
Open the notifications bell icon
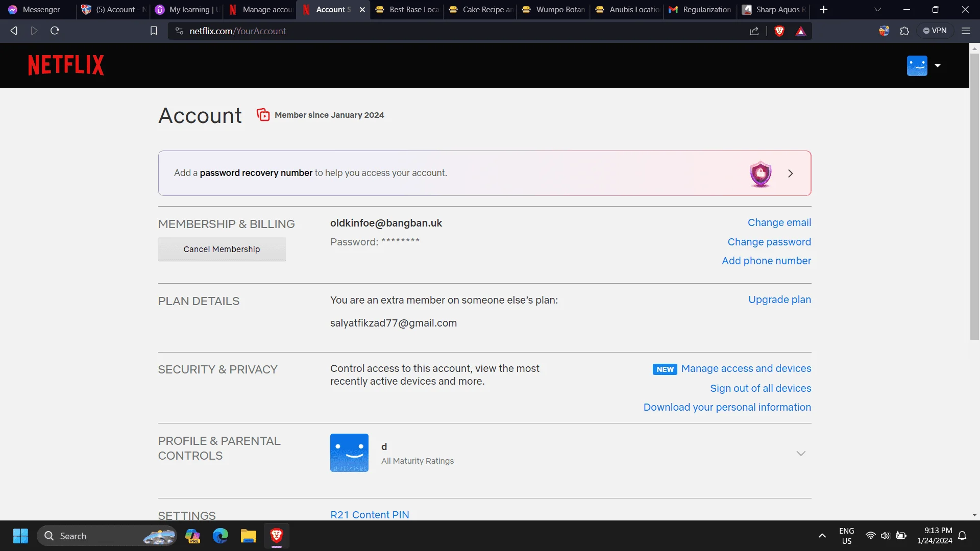[x=962, y=536]
